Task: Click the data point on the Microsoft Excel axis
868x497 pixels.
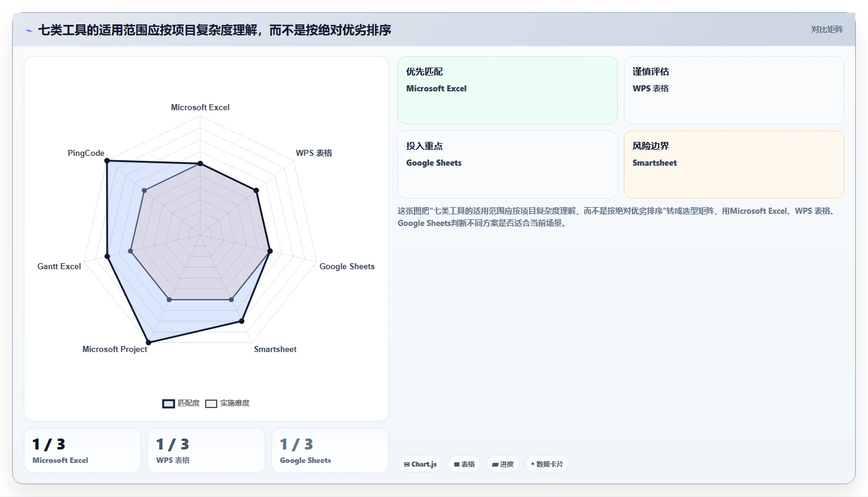Action: (x=200, y=164)
